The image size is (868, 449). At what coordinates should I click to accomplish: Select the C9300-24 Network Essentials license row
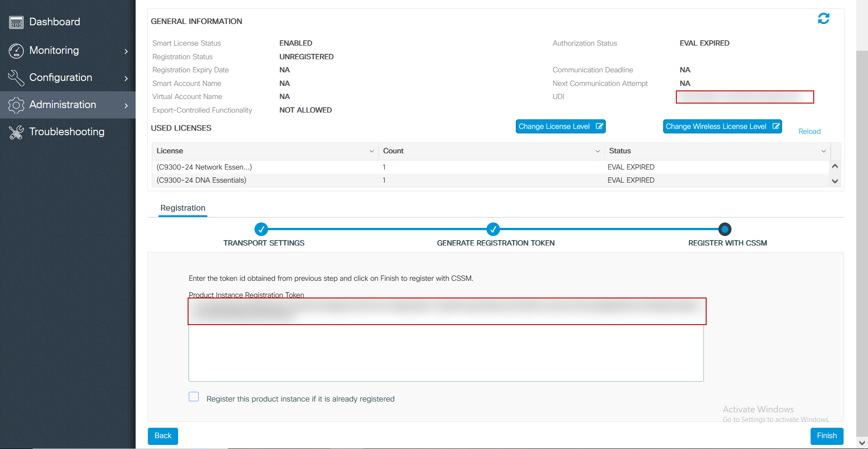tap(491, 167)
